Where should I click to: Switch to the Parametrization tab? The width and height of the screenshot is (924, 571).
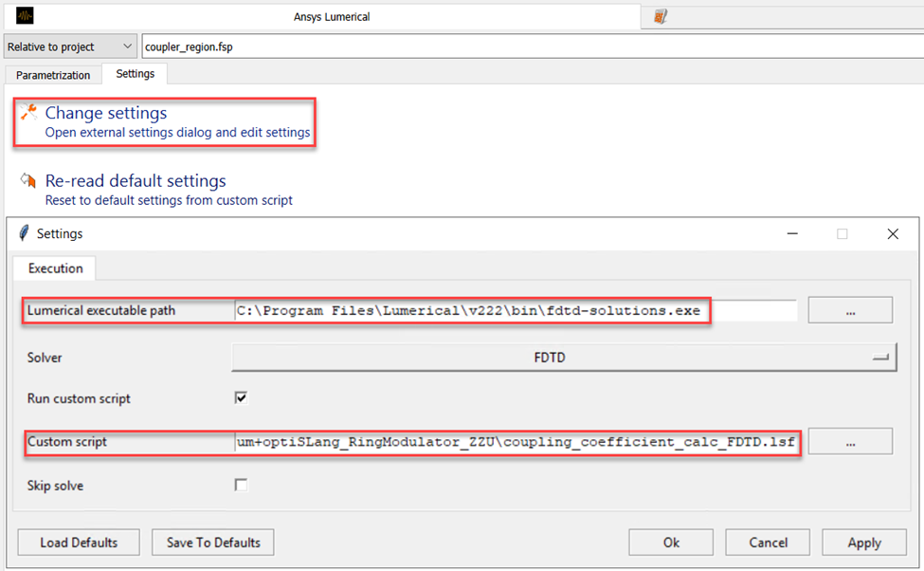click(53, 75)
